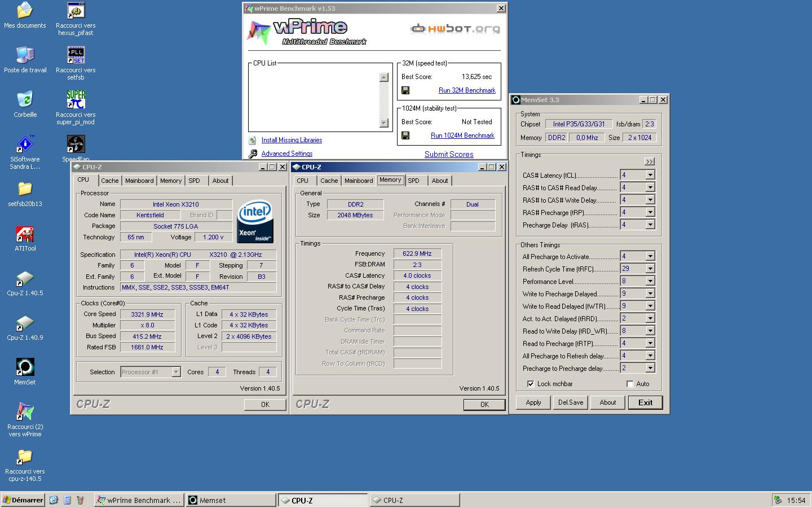Click Apply in MemSet
Screen dimensions: 812x508
pyautogui.click(x=533, y=402)
